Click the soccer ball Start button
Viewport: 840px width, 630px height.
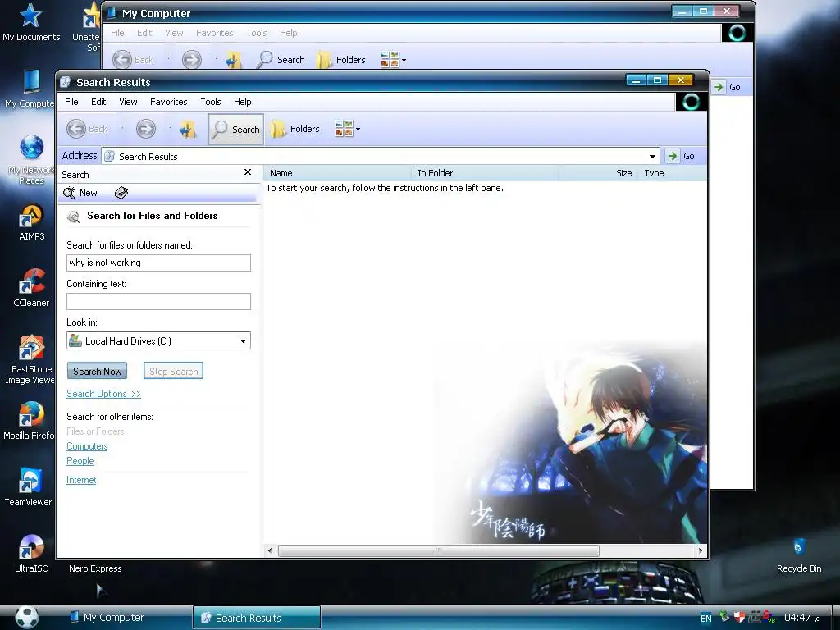26,617
